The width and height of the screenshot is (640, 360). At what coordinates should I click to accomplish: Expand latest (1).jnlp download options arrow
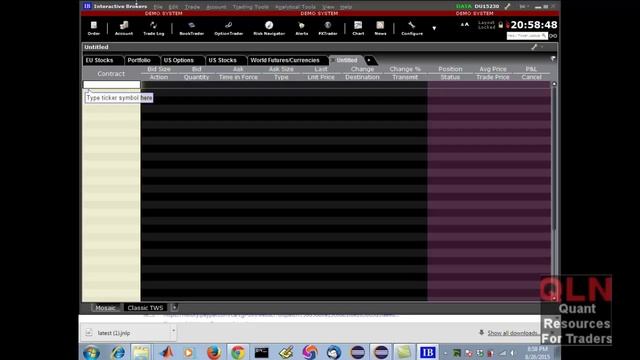(173, 331)
